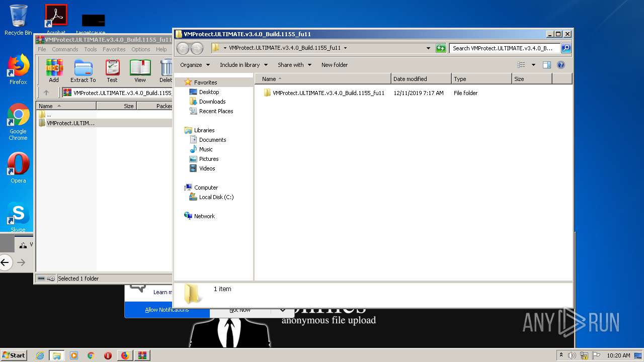
Task: Click the WinRAR Add archive icon
Action: [54, 71]
